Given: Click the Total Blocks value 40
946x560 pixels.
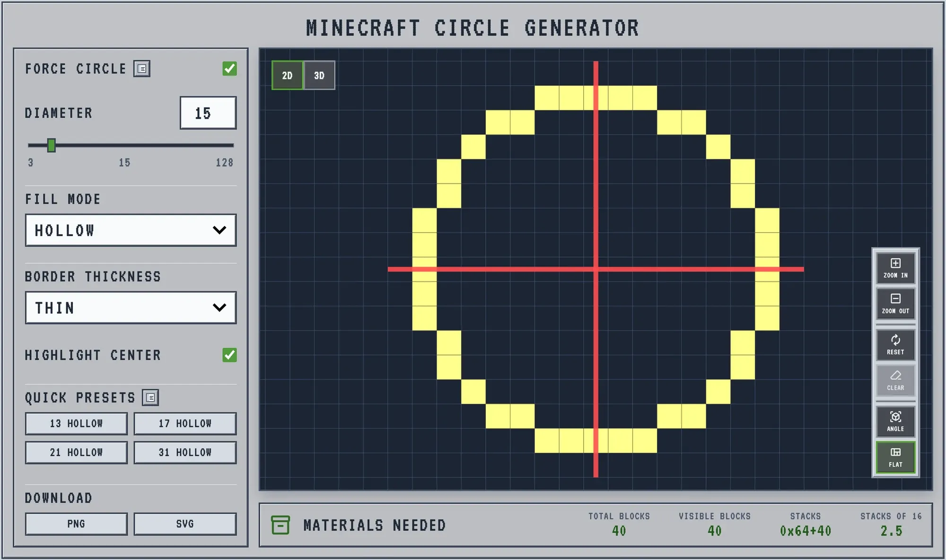Looking at the screenshot, I should [619, 531].
